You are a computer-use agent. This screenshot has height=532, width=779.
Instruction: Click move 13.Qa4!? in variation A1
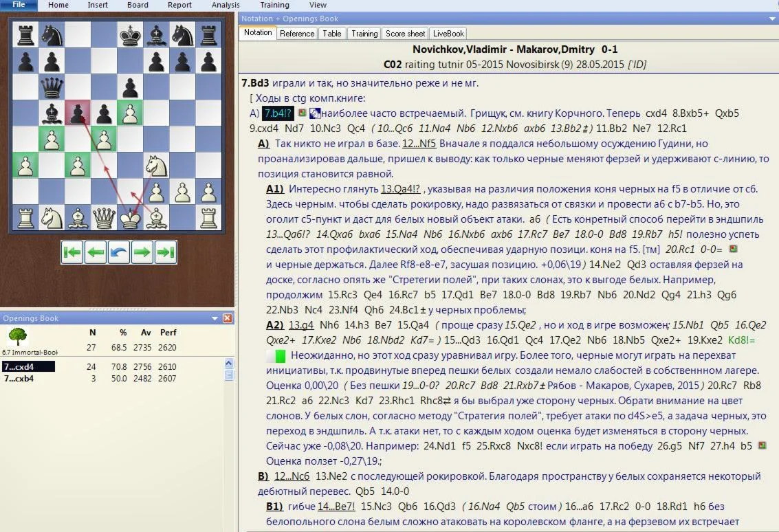coord(402,189)
